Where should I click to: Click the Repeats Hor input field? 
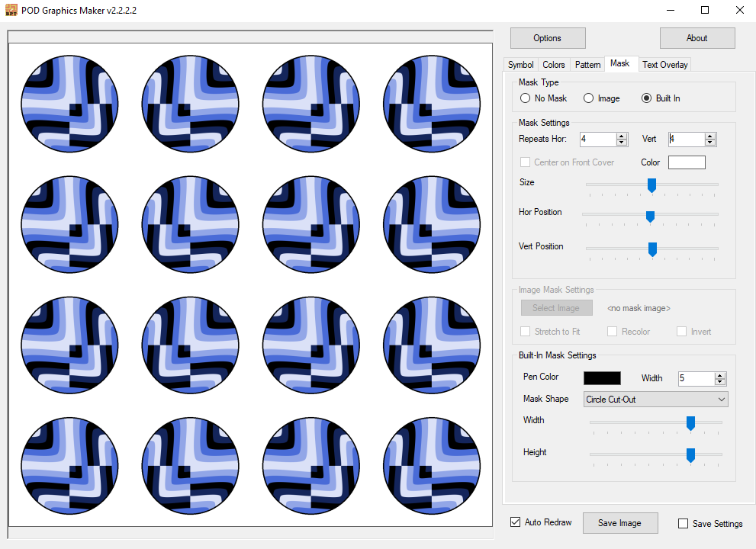598,140
